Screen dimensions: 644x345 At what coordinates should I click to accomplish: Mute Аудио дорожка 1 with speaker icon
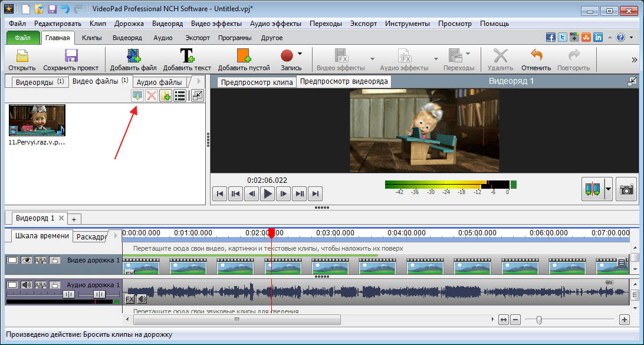coord(27,284)
